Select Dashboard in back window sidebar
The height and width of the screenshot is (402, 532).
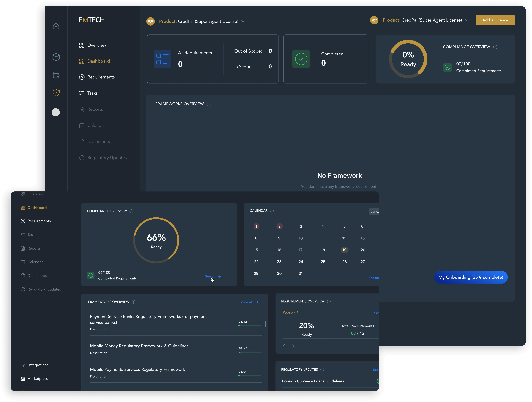click(95, 61)
